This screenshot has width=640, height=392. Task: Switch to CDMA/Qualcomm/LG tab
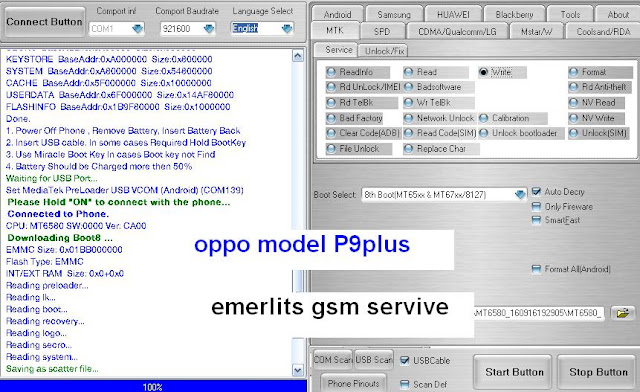(x=457, y=31)
